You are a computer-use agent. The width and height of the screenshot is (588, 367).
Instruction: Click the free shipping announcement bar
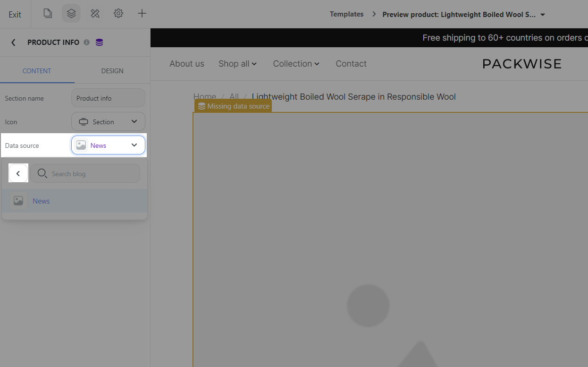pyautogui.click(x=369, y=38)
